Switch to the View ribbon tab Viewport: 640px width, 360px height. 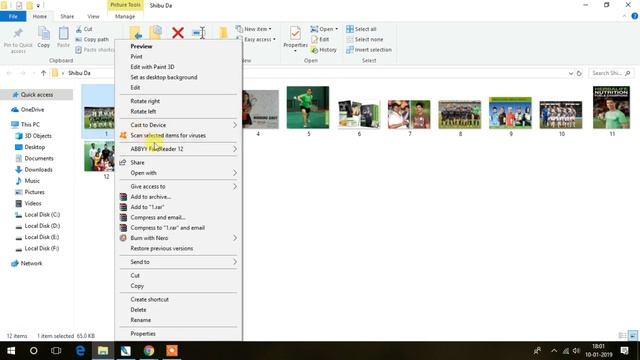click(x=93, y=16)
